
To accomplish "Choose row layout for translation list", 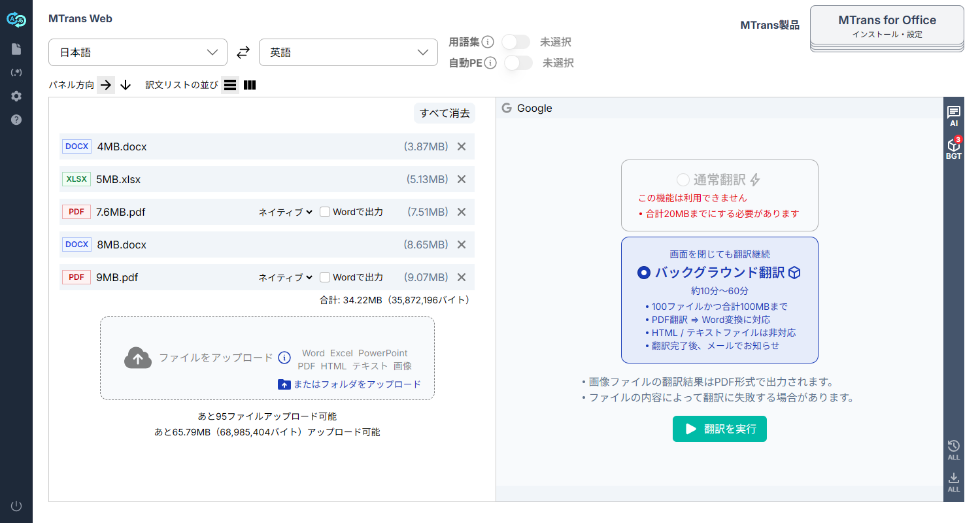I will coord(230,85).
